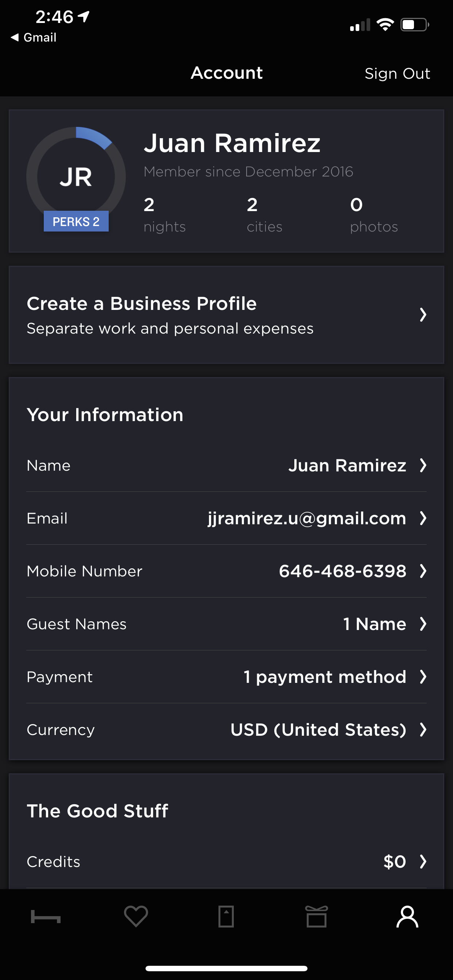Go back to Gmail via back arrow
The width and height of the screenshot is (453, 980).
(x=34, y=37)
